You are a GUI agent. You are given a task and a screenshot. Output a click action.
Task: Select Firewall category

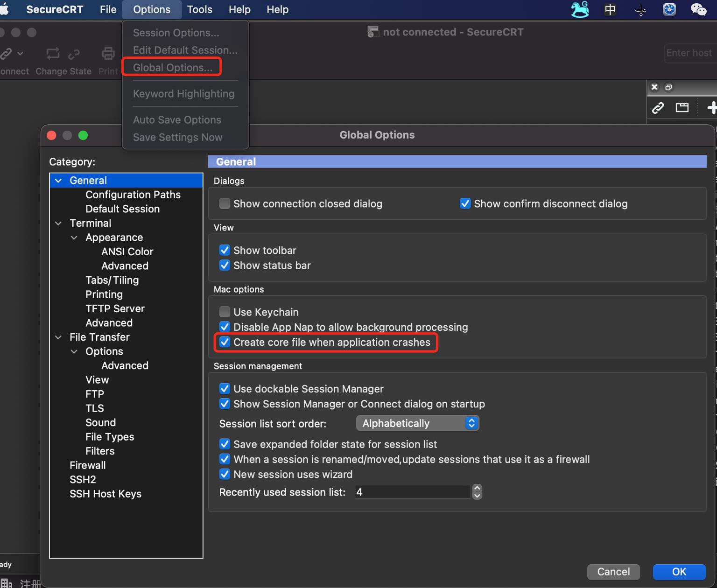[87, 465]
